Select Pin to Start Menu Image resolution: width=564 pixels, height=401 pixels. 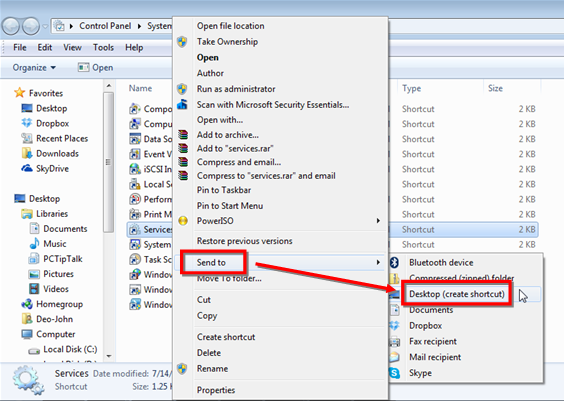pos(230,206)
